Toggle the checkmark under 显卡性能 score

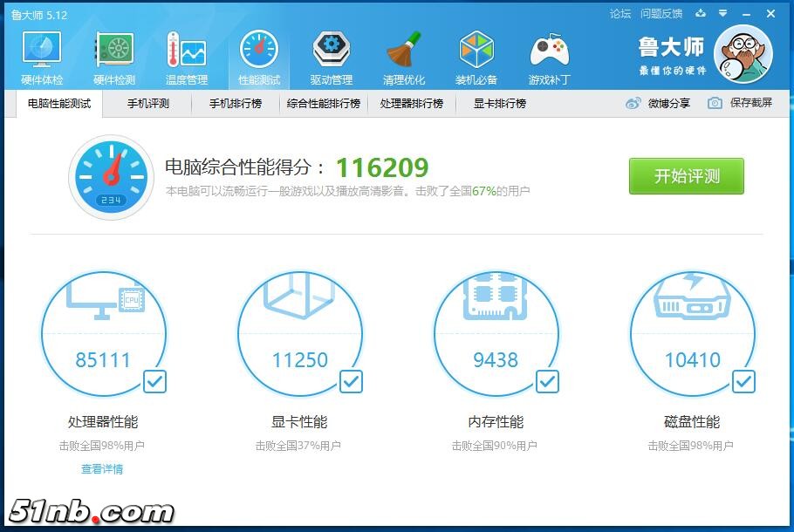[x=351, y=381]
